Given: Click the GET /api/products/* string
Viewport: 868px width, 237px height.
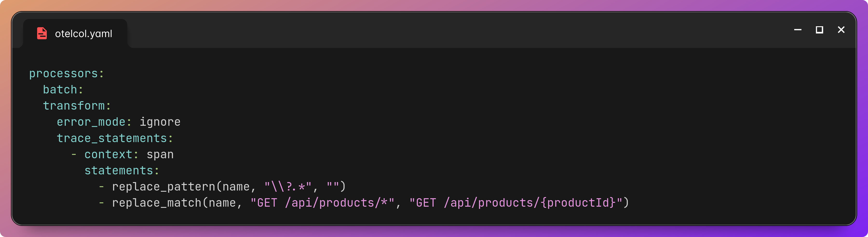Looking at the screenshot, I should click(x=324, y=202).
